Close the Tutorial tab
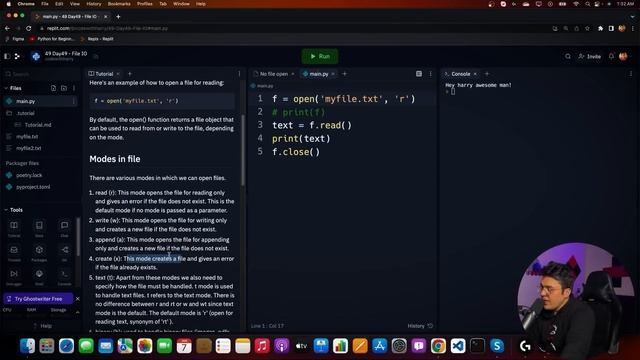This screenshot has height=360, width=640. click(118, 74)
